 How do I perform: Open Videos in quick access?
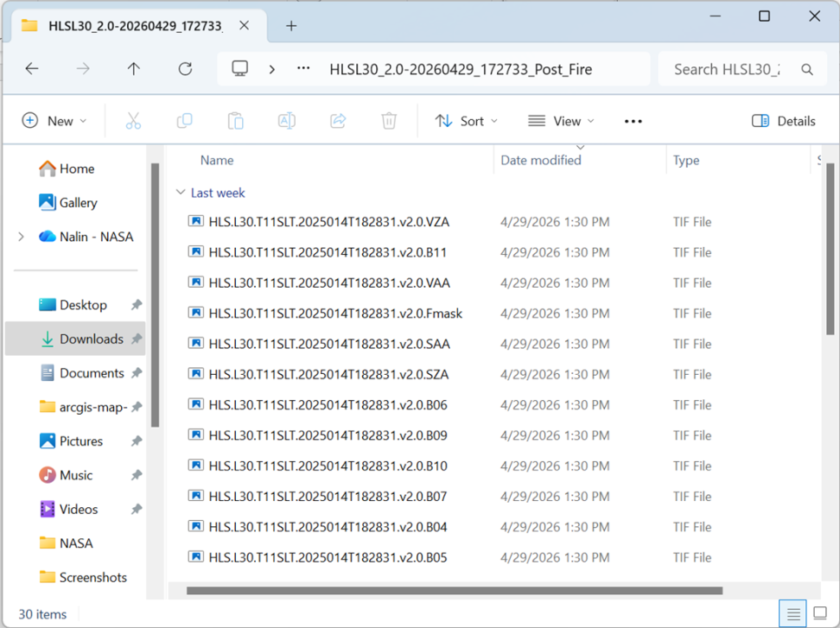pyautogui.click(x=68, y=509)
